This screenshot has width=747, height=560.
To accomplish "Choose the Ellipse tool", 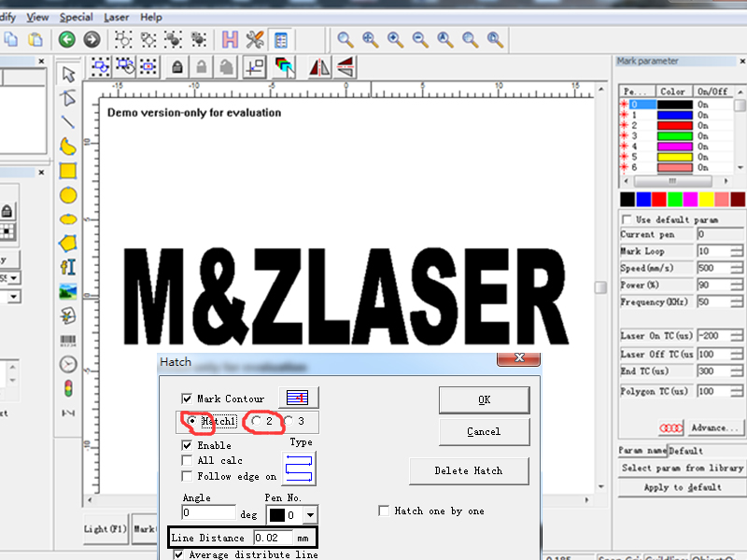I will pos(68,219).
